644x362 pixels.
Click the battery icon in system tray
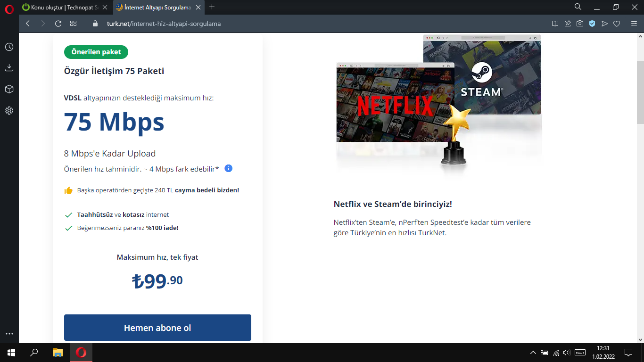pyautogui.click(x=545, y=353)
